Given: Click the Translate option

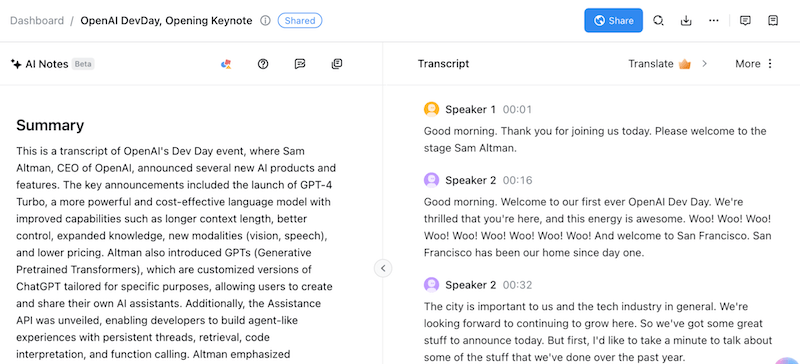Looking at the screenshot, I should tap(651, 64).
